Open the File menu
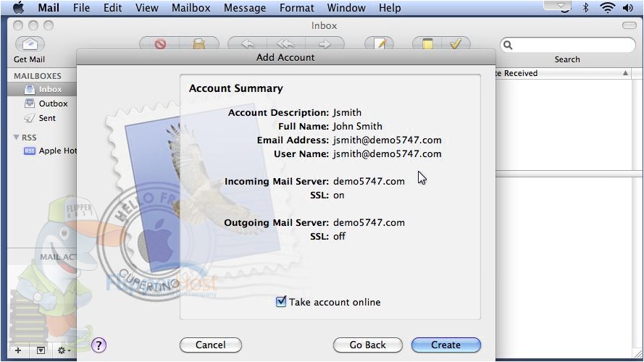This screenshot has width=644, height=362. [x=81, y=7]
